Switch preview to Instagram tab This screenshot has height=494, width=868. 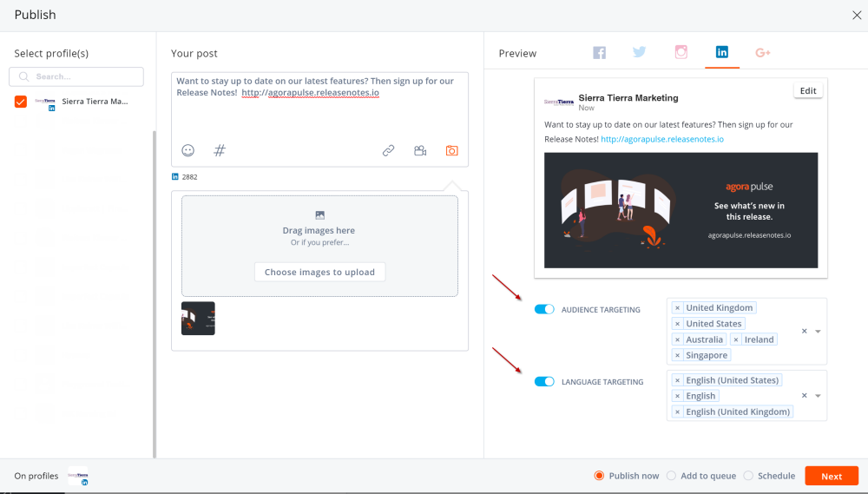tap(681, 52)
